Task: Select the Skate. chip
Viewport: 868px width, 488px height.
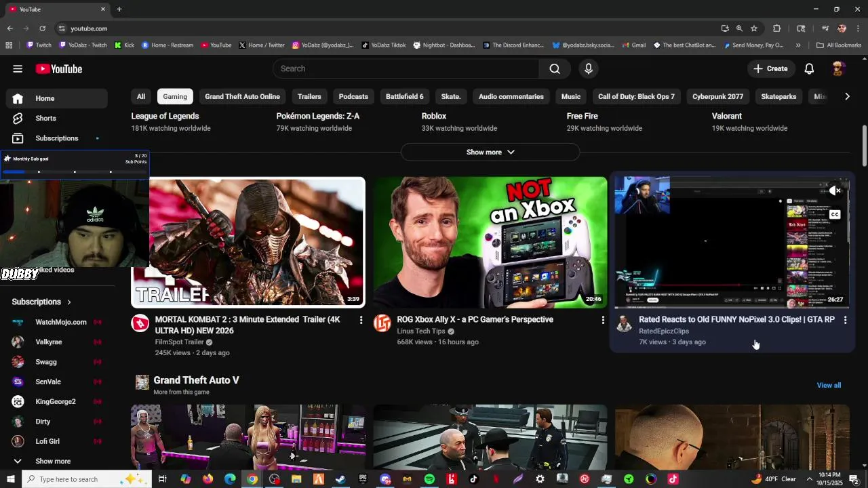Action: point(451,97)
